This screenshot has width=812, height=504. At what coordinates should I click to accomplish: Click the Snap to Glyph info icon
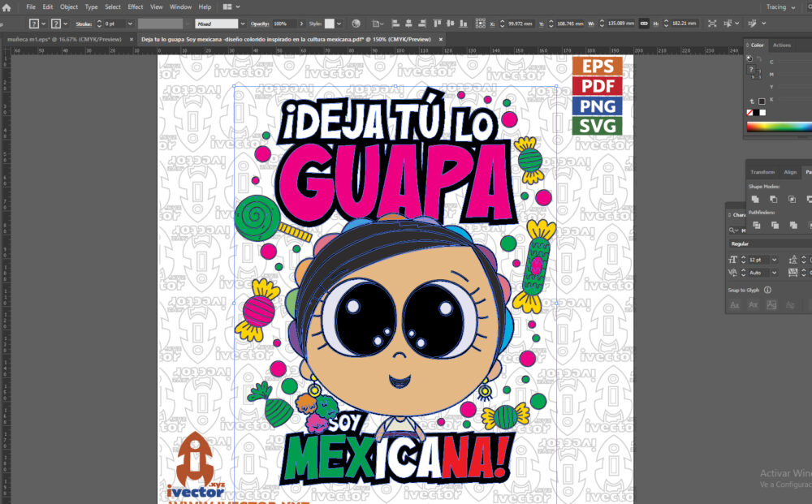[x=767, y=291]
